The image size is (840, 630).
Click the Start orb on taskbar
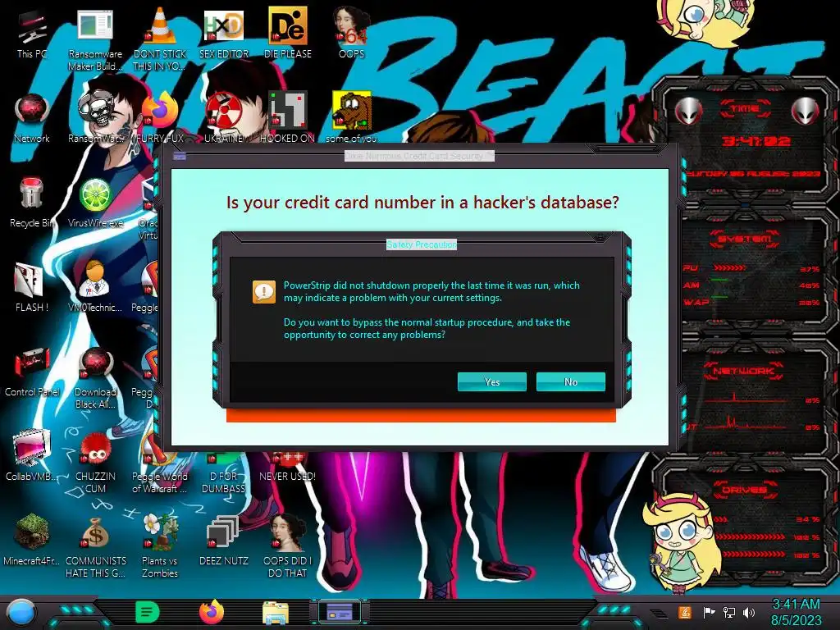(21, 612)
